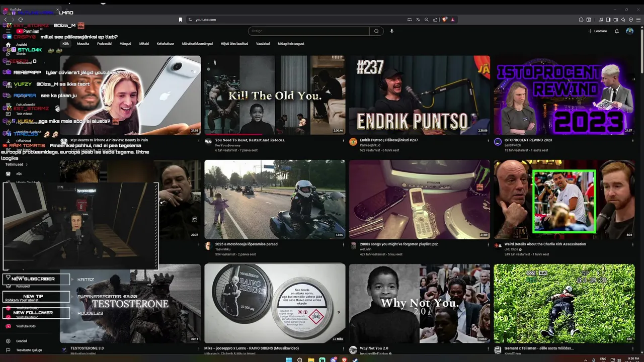The image size is (644, 362).
Task: Start voice search with the microphone icon
Action: [x=391, y=31]
